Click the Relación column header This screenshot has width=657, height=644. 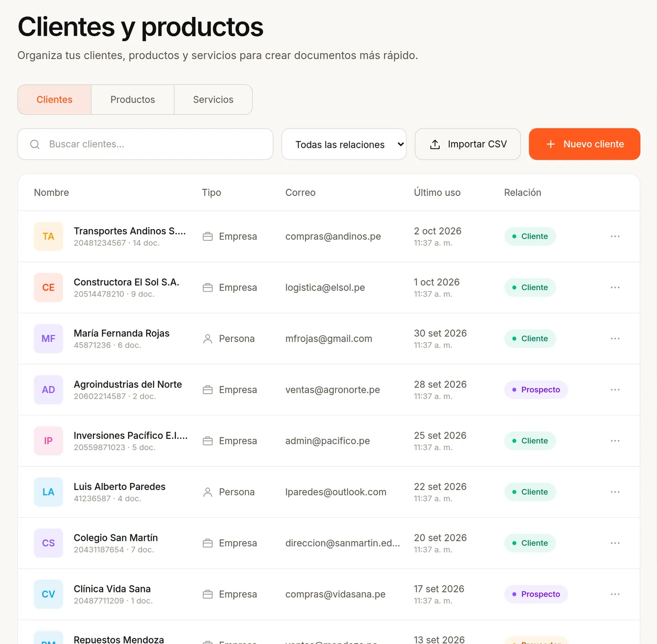(523, 192)
